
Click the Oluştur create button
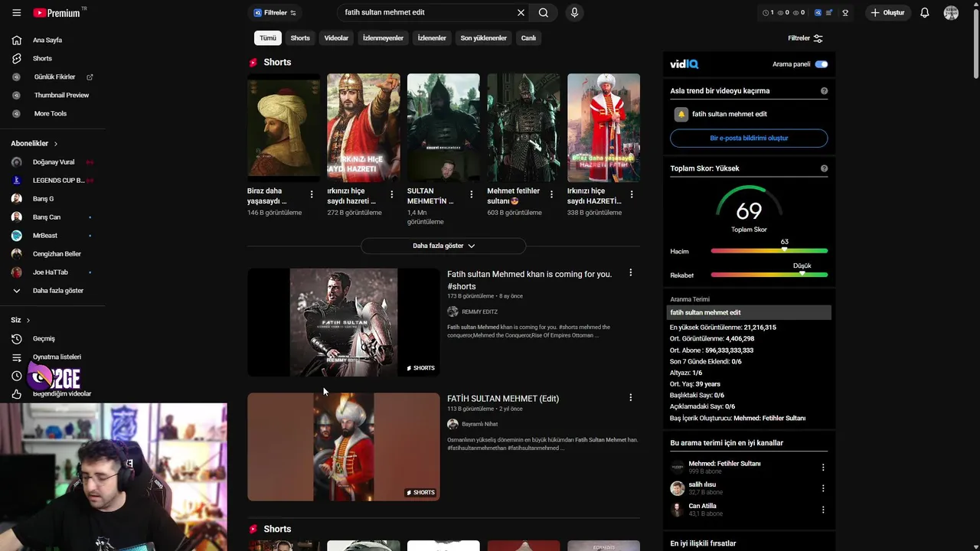[887, 12]
